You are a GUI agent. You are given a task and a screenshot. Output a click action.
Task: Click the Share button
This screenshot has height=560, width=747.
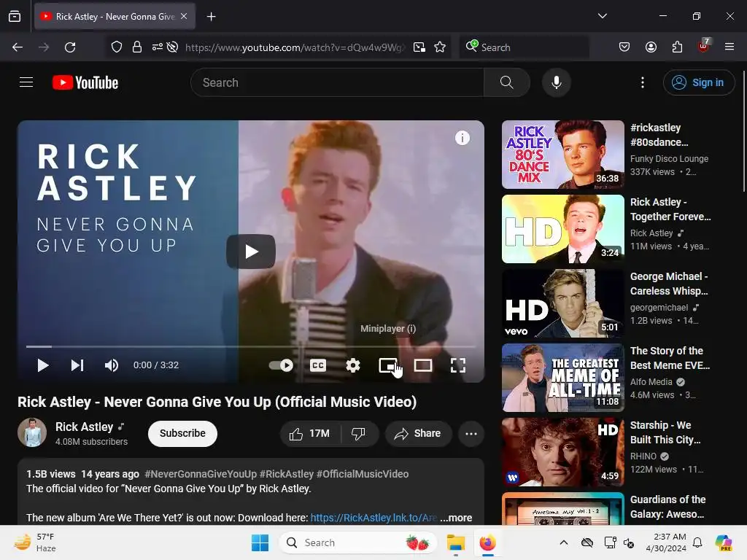(418, 434)
